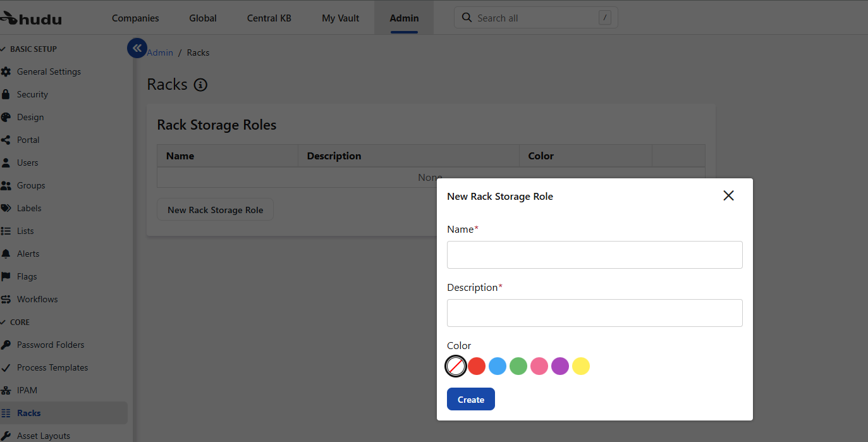Click the Alerts bell icon
The image size is (868, 442).
[x=6, y=254]
